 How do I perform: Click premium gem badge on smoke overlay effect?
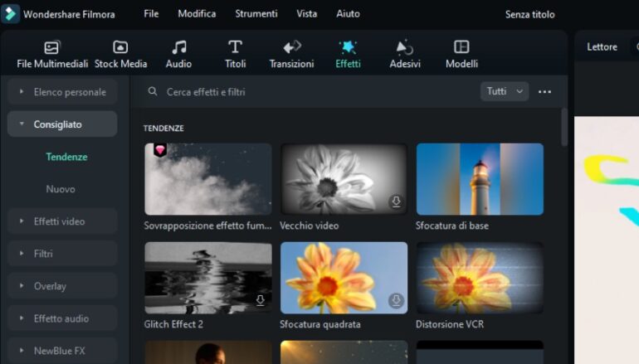tap(159, 150)
